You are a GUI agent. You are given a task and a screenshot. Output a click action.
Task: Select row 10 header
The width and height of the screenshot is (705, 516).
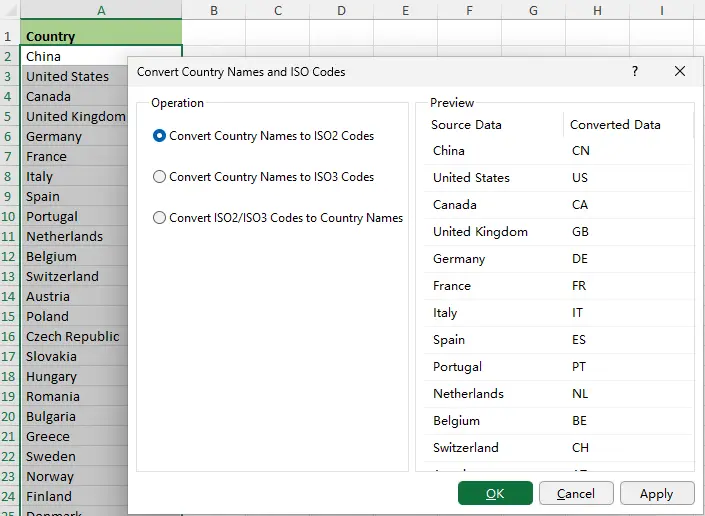click(x=8, y=216)
